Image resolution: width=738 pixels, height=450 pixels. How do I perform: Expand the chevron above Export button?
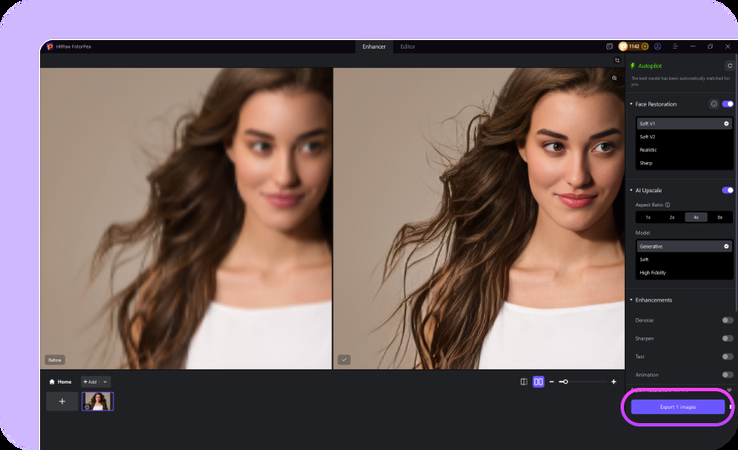(x=729, y=390)
